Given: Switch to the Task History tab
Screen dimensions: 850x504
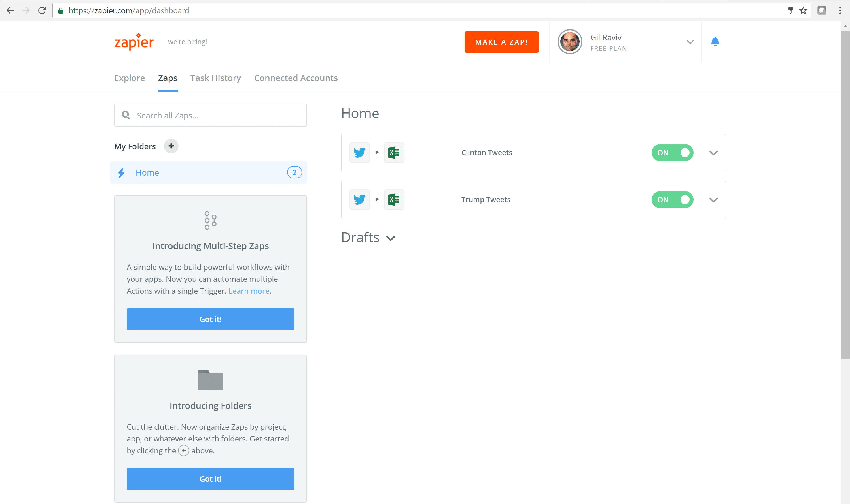Looking at the screenshot, I should pos(215,78).
